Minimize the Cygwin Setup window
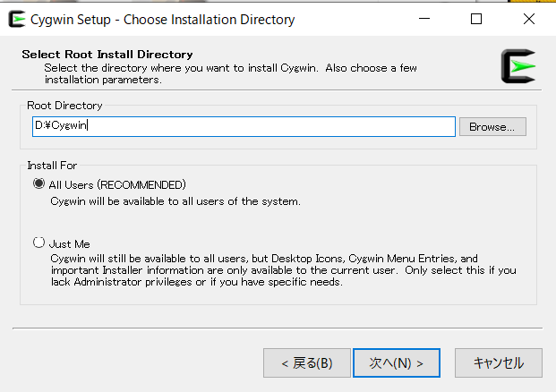The image size is (556, 392). pos(433,19)
